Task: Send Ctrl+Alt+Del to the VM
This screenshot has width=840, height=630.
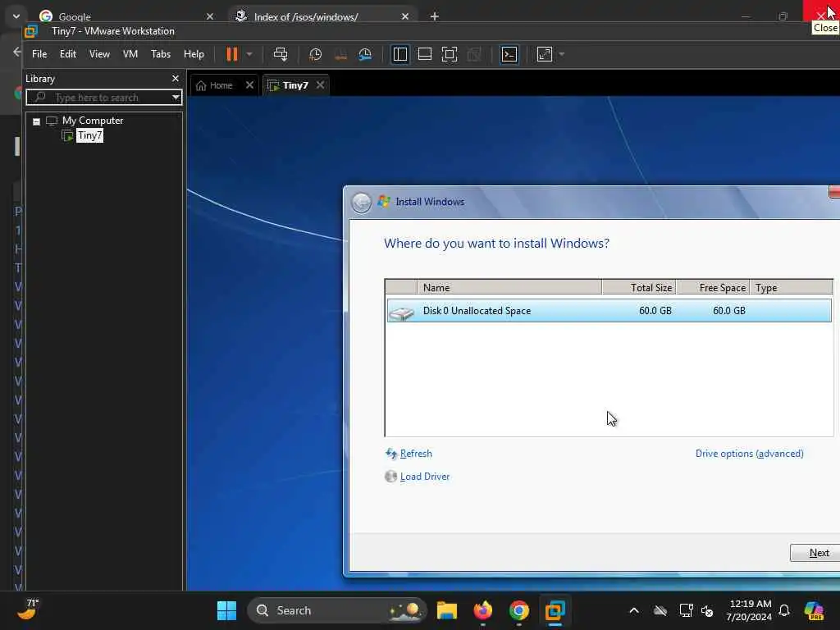Action: tap(281, 54)
